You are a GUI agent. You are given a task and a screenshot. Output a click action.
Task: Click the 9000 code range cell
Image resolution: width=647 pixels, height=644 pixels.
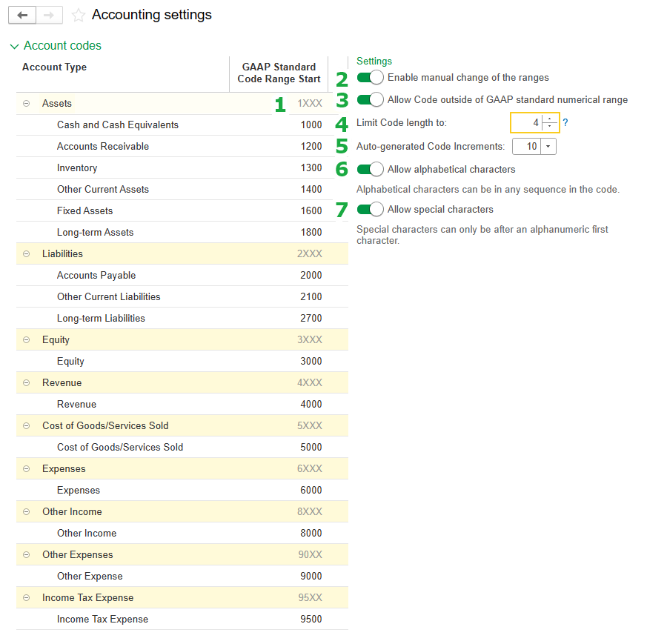point(311,576)
